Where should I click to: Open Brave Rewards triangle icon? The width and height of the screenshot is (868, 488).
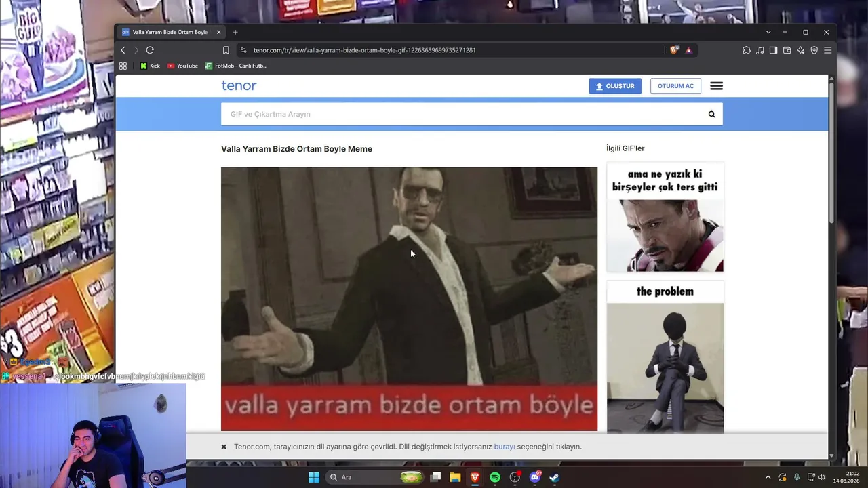point(689,50)
